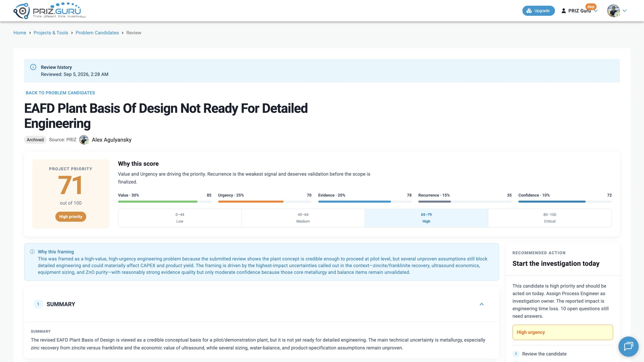Image resolution: width=644 pixels, height=362 pixels.
Task: Click the Archived status badge
Action: point(35,140)
